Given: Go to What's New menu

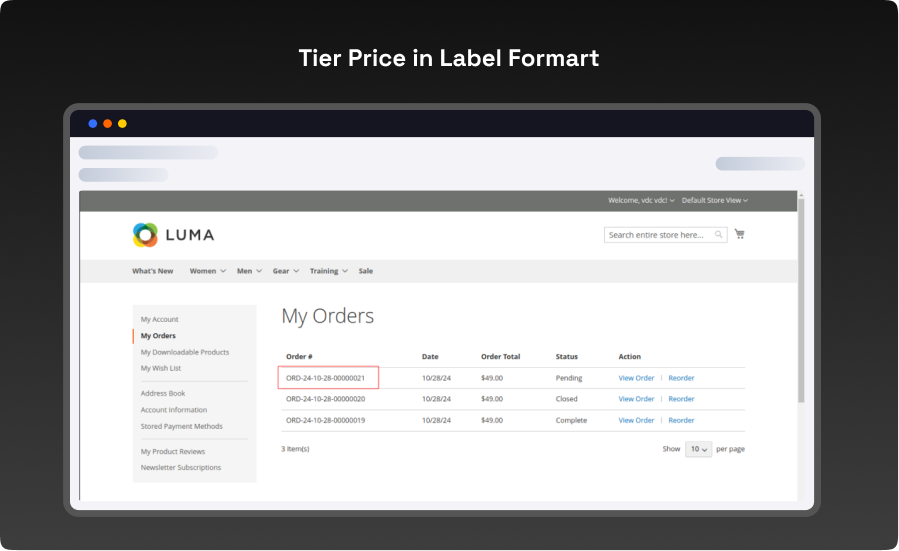Looking at the screenshot, I should [x=152, y=271].
